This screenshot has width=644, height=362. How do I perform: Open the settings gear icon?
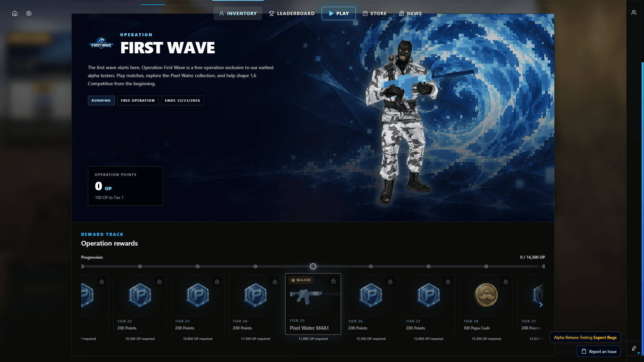pyautogui.click(x=29, y=13)
